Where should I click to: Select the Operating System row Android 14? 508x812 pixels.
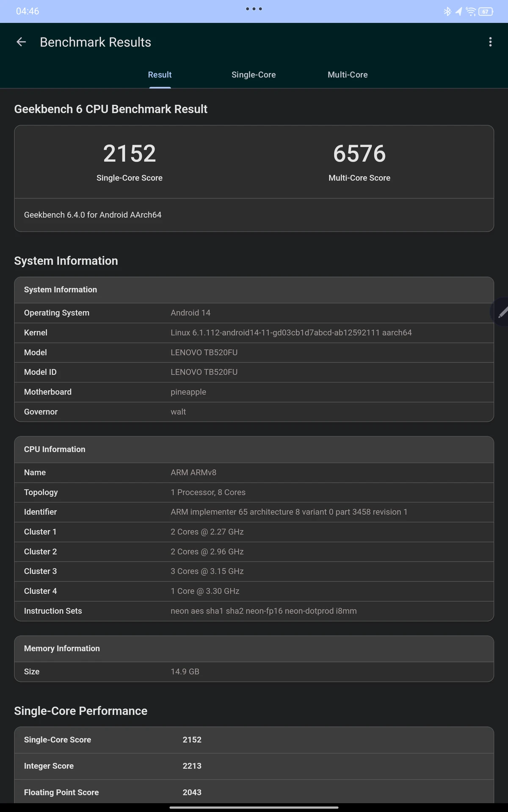pyautogui.click(x=254, y=313)
